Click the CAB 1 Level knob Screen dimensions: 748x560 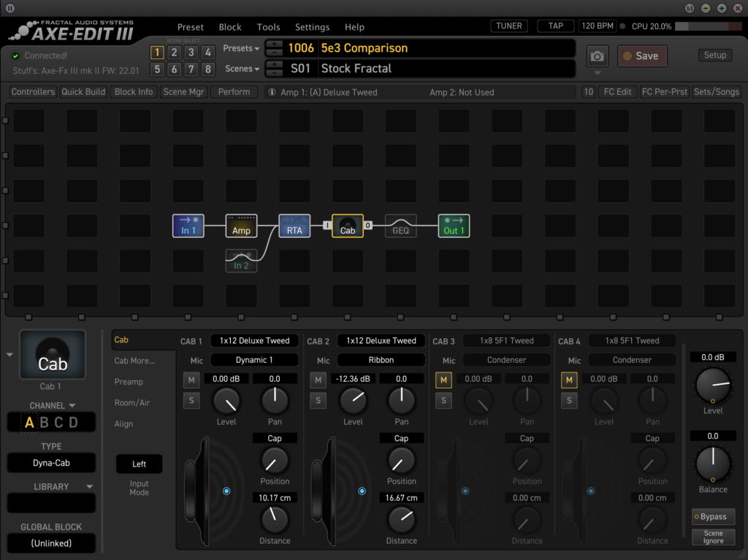coord(226,401)
